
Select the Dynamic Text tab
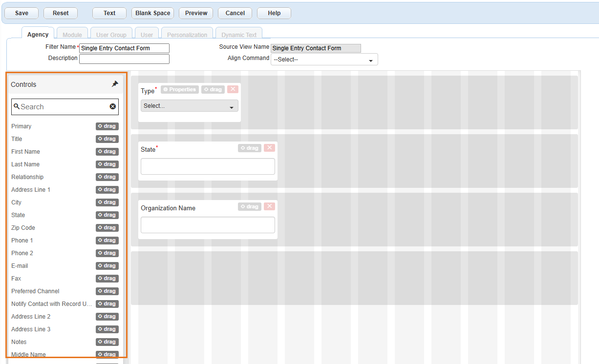[x=239, y=35]
